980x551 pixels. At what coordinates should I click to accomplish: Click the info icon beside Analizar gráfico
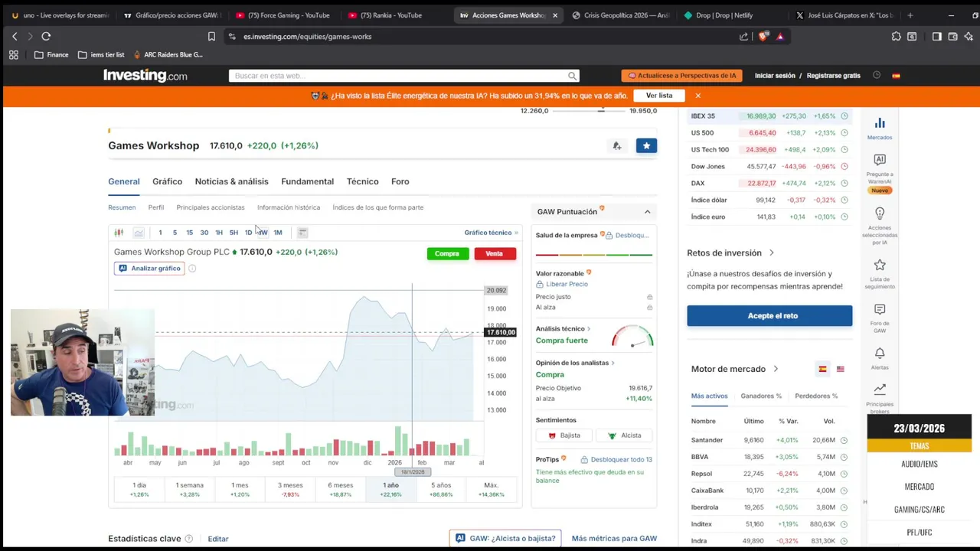(192, 269)
